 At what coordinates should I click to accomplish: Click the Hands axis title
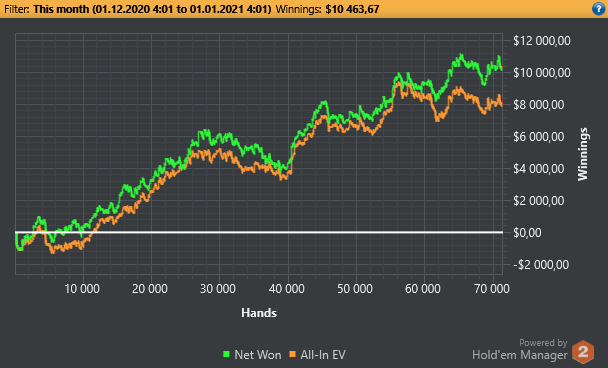pyautogui.click(x=259, y=313)
